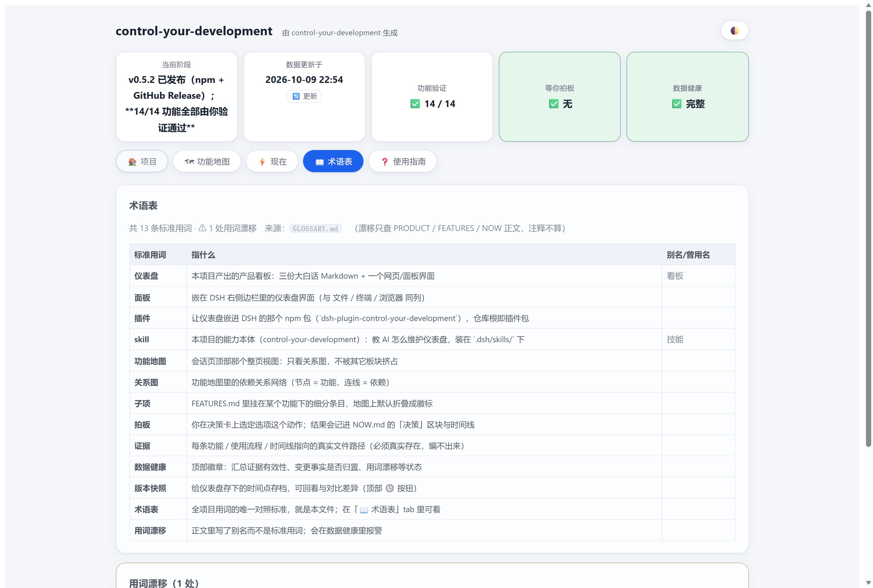Click the green check icon beside 无
This screenshot has height=588, width=873.
click(554, 104)
